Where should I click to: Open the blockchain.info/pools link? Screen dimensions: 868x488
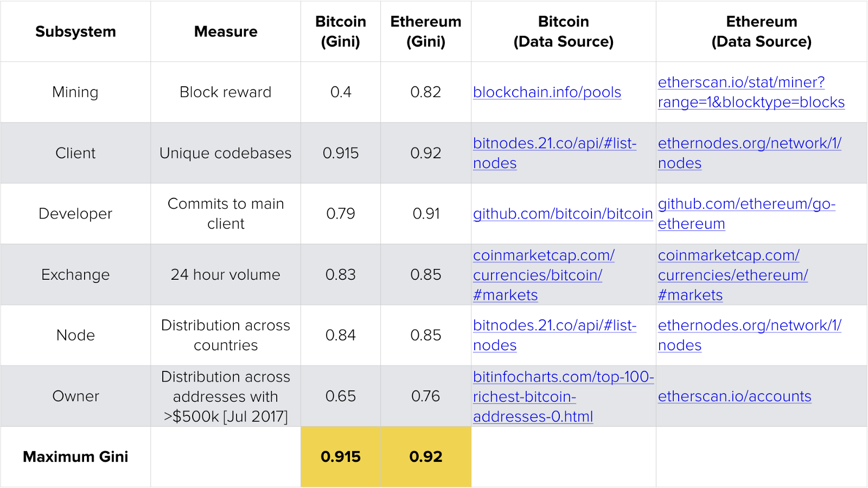[x=547, y=92]
